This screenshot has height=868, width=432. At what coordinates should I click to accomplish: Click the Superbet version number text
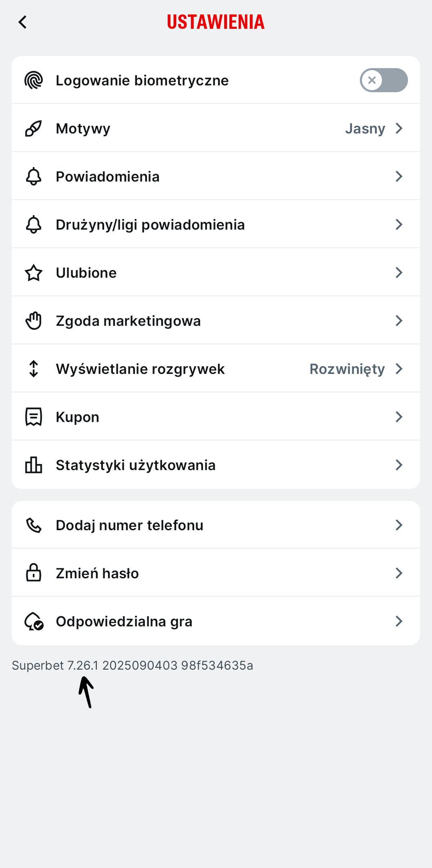click(132, 665)
